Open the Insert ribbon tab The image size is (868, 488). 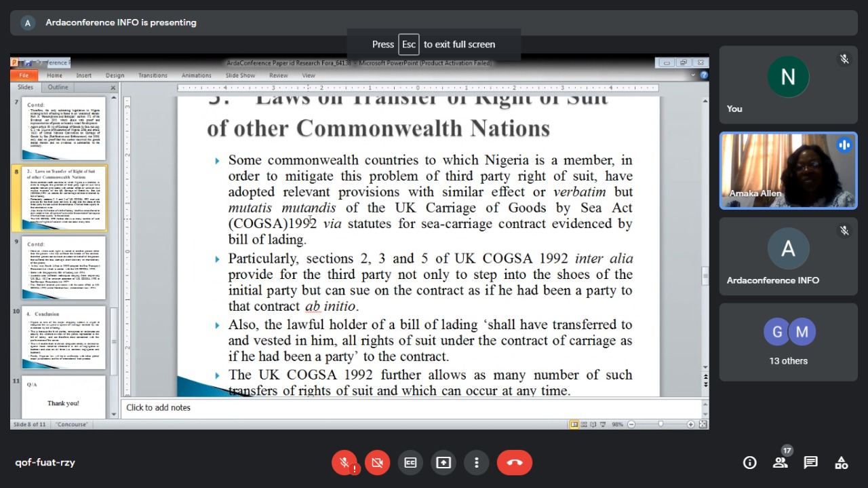point(83,75)
